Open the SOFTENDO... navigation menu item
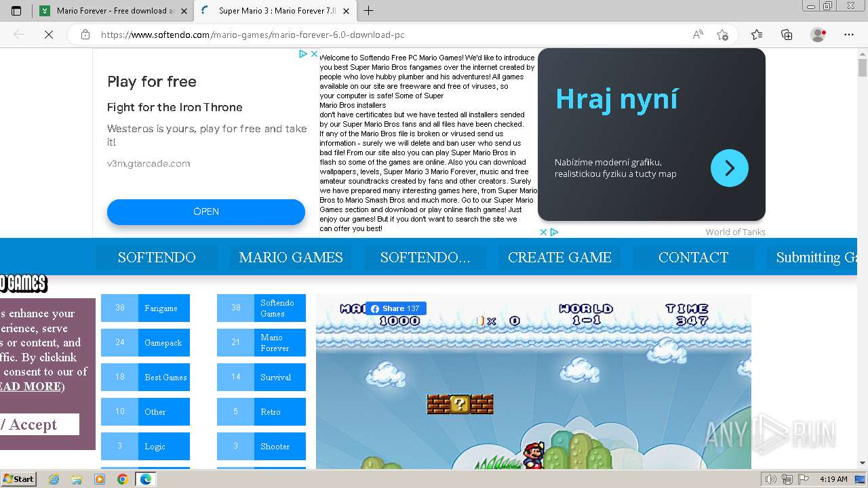 click(x=425, y=258)
